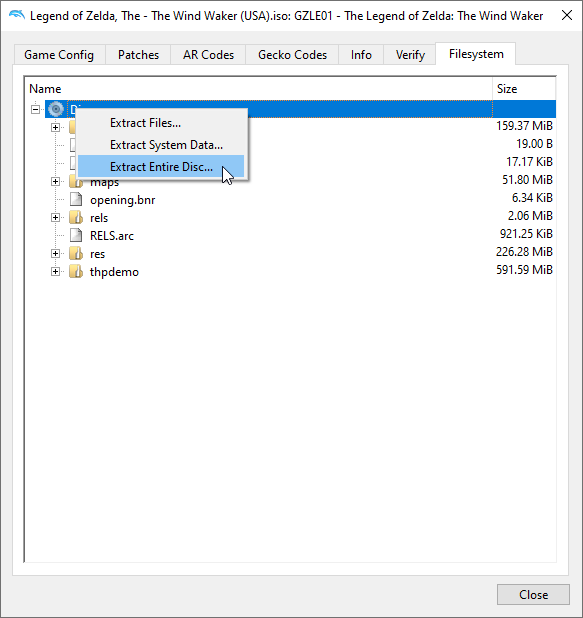Image resolution: width=583 pixels, height=618 pixels.
Task: Select the Disc icon in tree root
Action: pos(56,109)
